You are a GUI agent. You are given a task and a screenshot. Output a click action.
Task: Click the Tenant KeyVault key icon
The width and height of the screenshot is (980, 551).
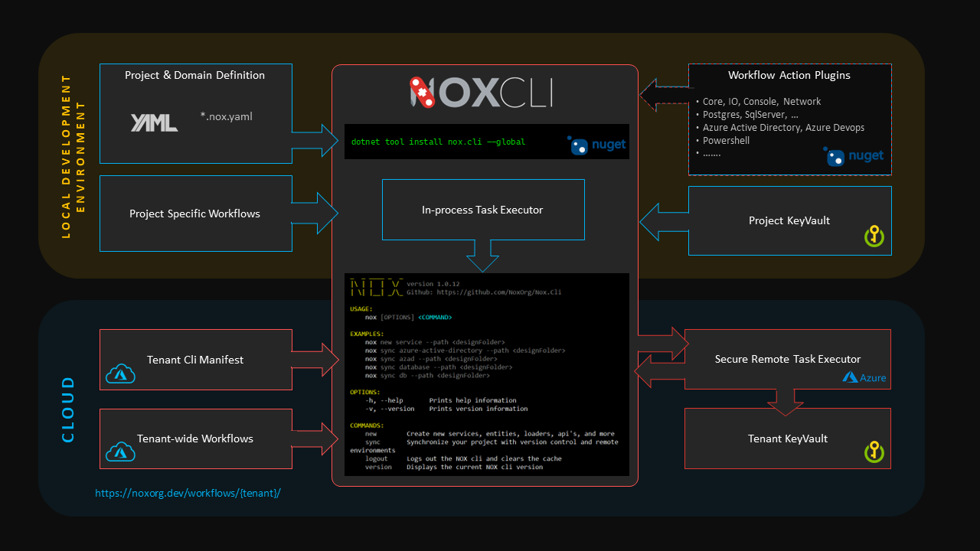coord(875,452)
